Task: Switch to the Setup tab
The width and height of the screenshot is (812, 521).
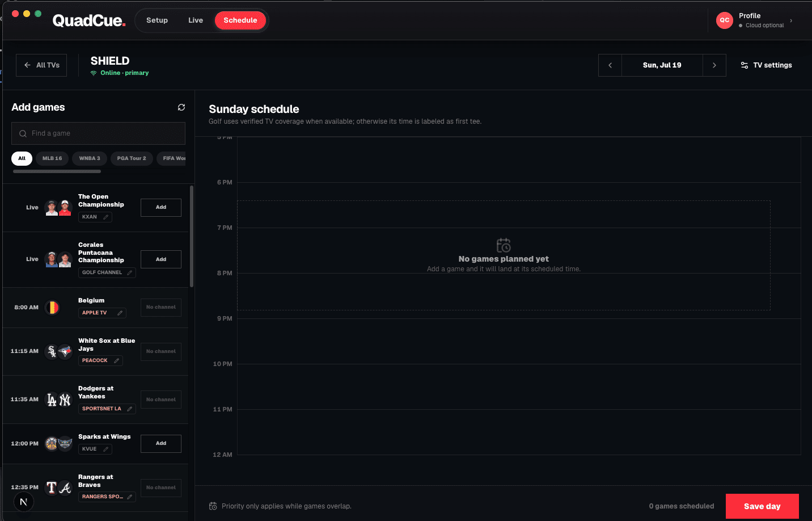Action: click(157, 20)
